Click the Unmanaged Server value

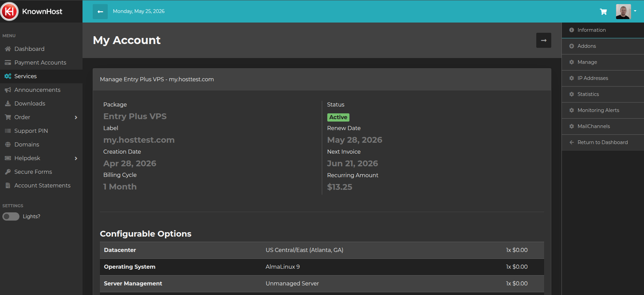(292, 284)
